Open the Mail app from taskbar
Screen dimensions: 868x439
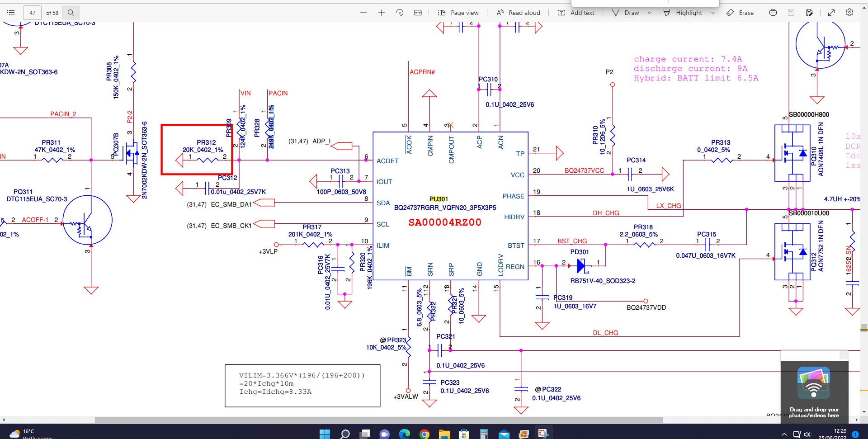tap(504, 434)
